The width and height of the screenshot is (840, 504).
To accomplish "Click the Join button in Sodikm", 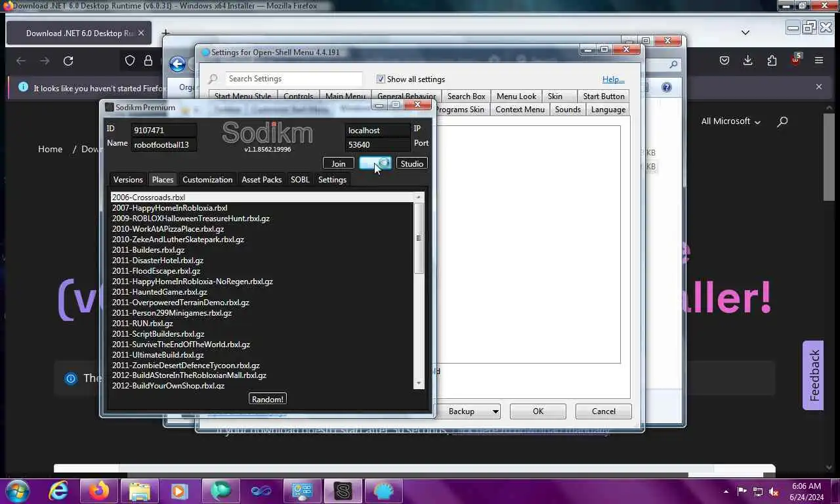I will 339,163.
